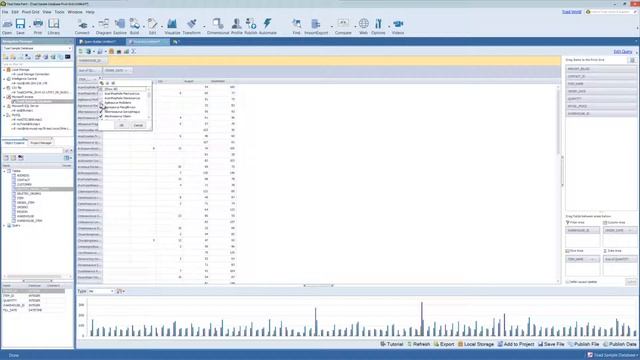Click the Export icon in bottom bar
The image size is (640, 360).
pos(444,344)
